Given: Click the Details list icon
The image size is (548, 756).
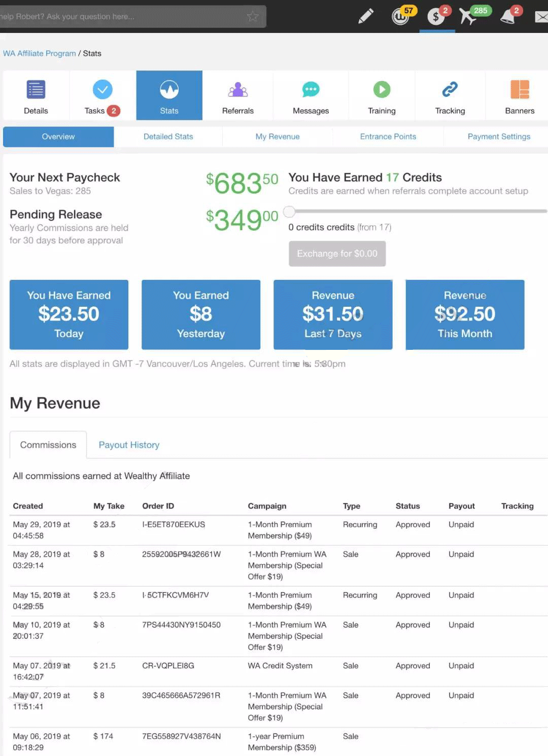Looking at the screenshot, I should point(36,90).
